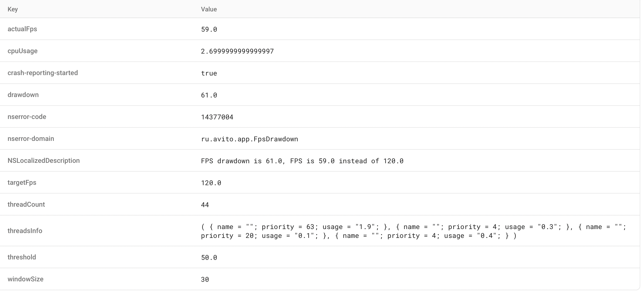Screen dimensions: 644x294
Task: Click the threadCount value 44
Action: click(205, 205)
